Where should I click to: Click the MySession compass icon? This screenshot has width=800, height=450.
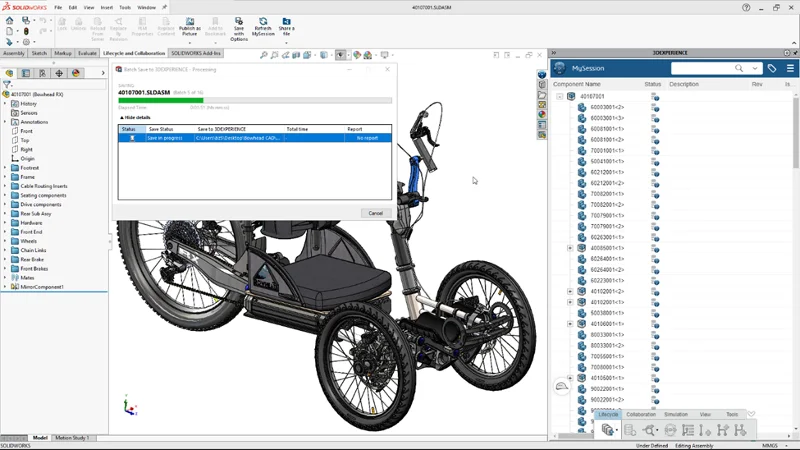point(558,68)
